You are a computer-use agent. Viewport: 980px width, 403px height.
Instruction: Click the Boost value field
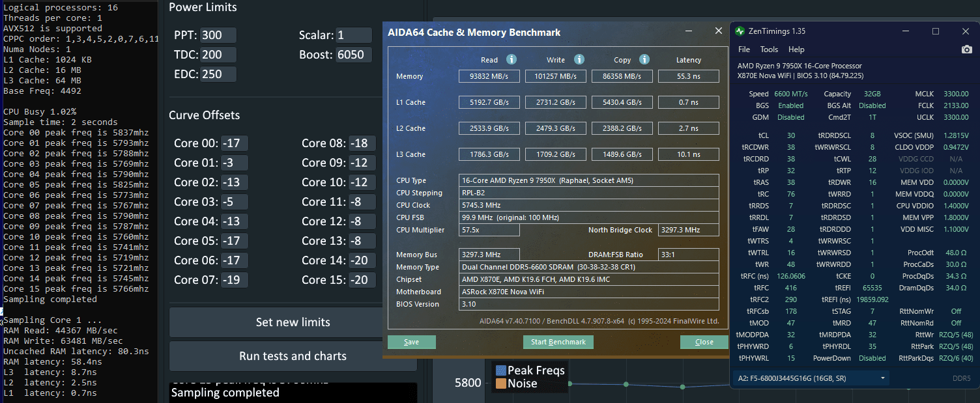coord(354,55)
